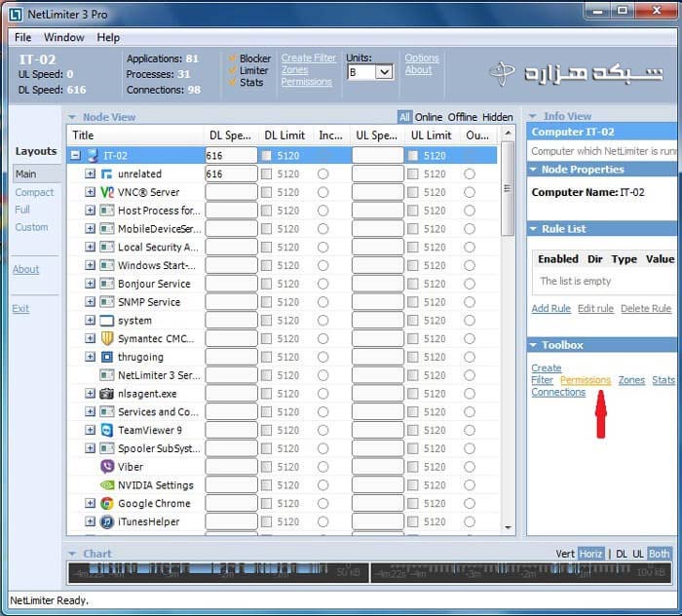Collapse the Toolbox section
The height and width of the screenshot is (616, 682).
pyautogui.click(x=533, y=345)
